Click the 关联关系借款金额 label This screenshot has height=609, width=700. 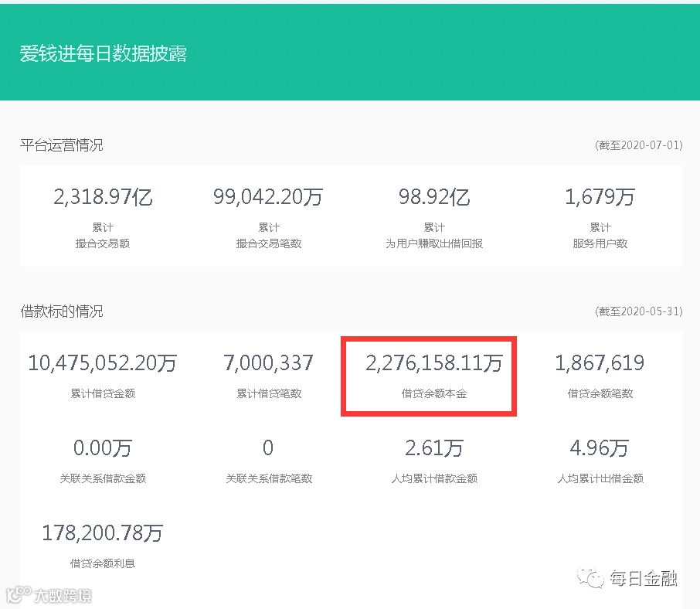pyautogui.click(x=103, y=478)
